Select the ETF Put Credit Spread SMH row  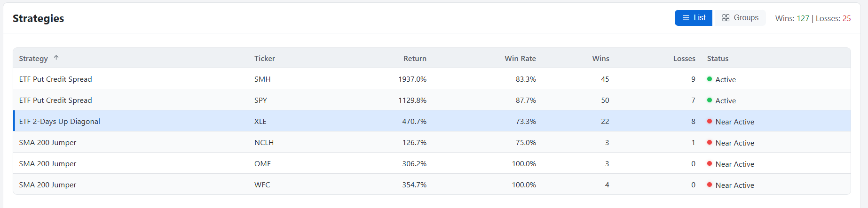click(x=432, y=79)
